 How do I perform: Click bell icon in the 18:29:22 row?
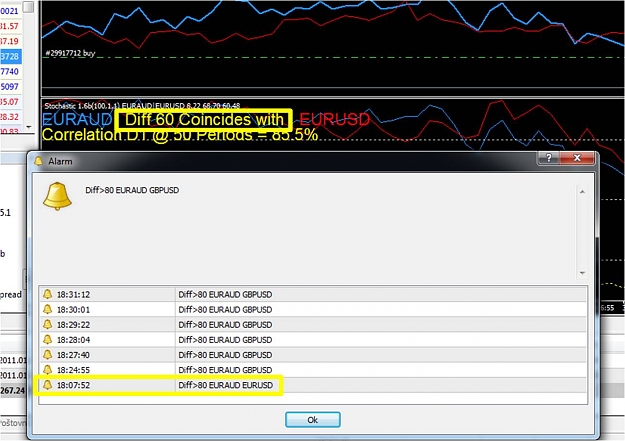[x=47, y=324]
